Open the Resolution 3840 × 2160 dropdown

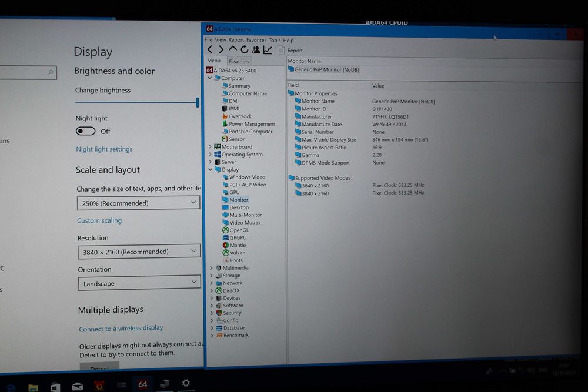pyautogui.click(x=139, y=252)
